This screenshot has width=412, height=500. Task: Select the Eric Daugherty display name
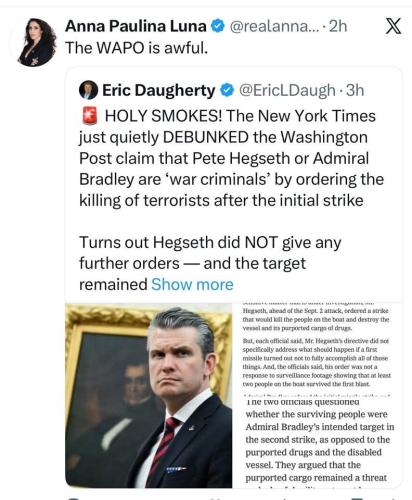[159, 90]
